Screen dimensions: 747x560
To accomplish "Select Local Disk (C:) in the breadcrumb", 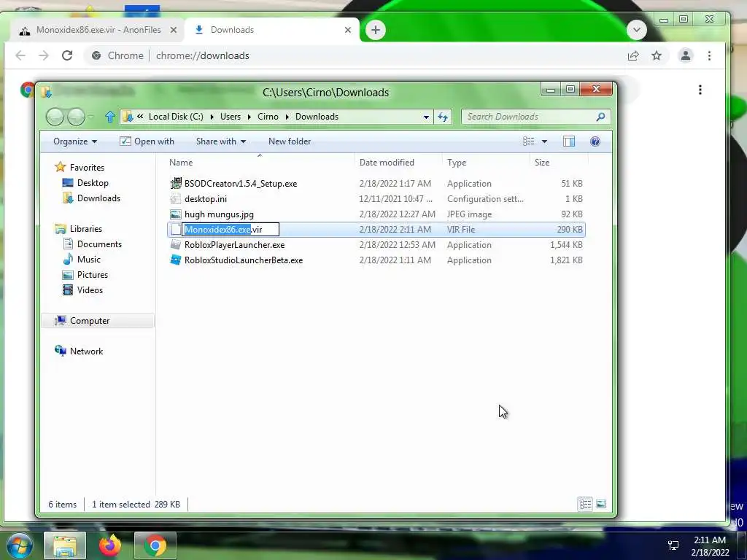I will coord(176,117).
